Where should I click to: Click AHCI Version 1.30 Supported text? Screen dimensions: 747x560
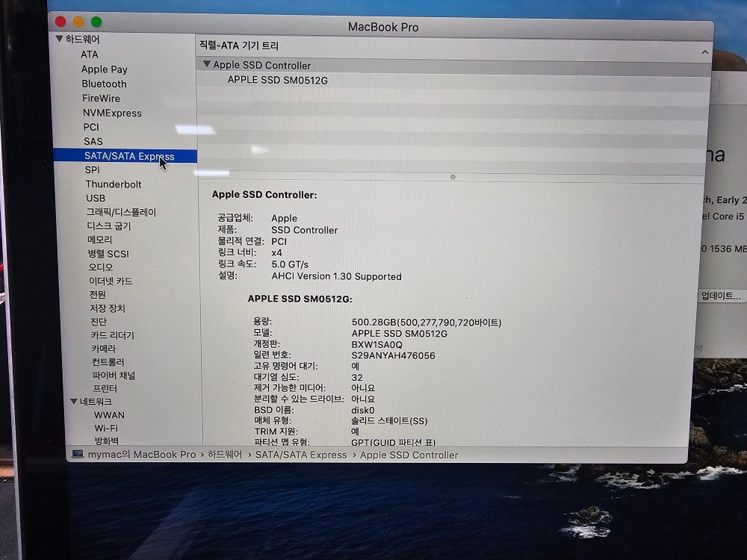336,276
